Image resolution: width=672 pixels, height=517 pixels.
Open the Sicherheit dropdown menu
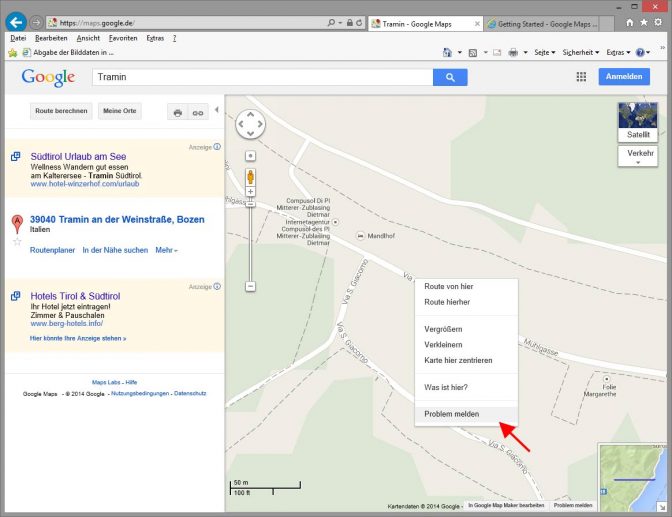click(x=581, y=52)
